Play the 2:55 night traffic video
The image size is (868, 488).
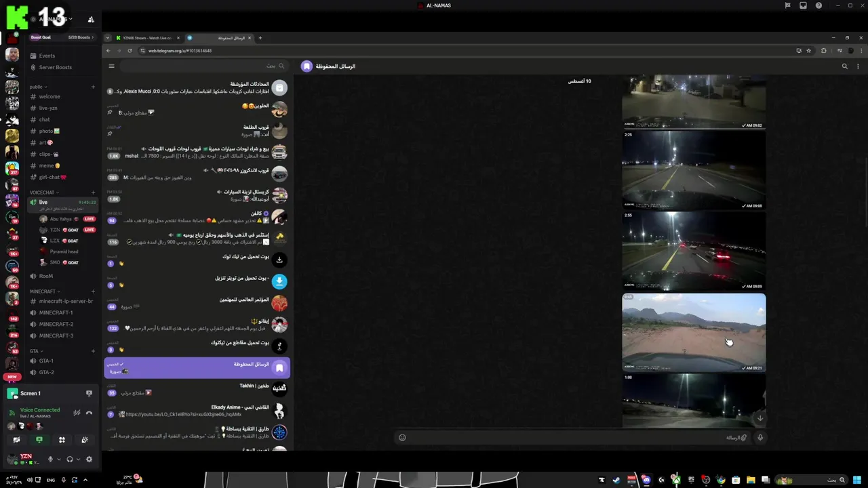coord(694,251)
